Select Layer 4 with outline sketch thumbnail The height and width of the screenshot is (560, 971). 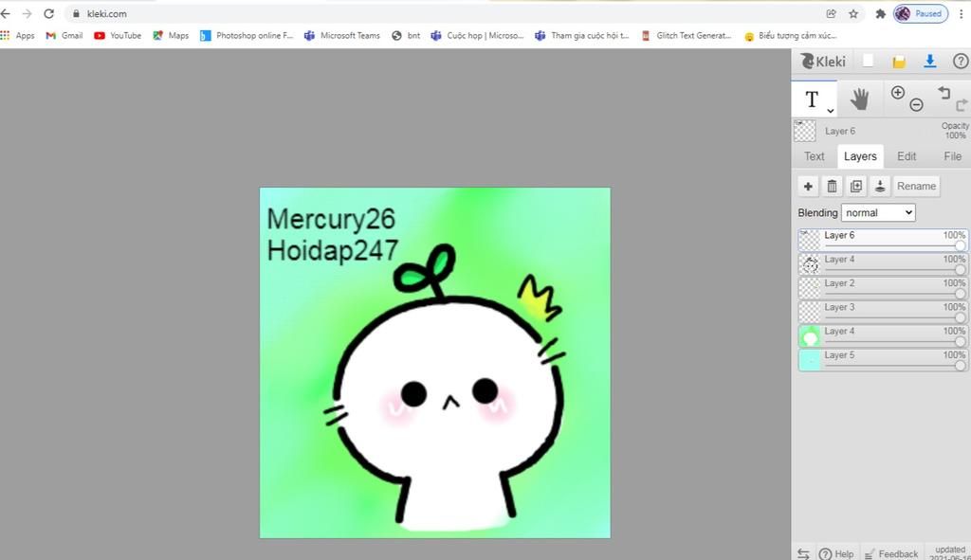click(883, 263)
